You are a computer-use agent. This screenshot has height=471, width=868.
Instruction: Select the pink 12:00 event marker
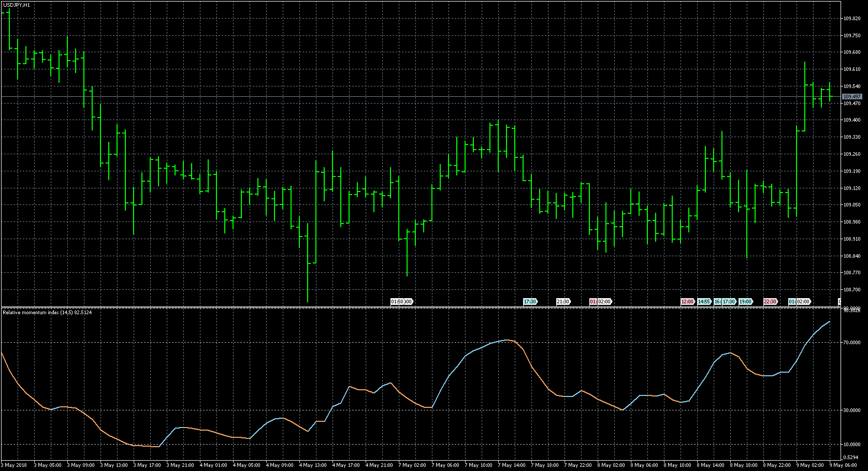[x=687, y=301]
